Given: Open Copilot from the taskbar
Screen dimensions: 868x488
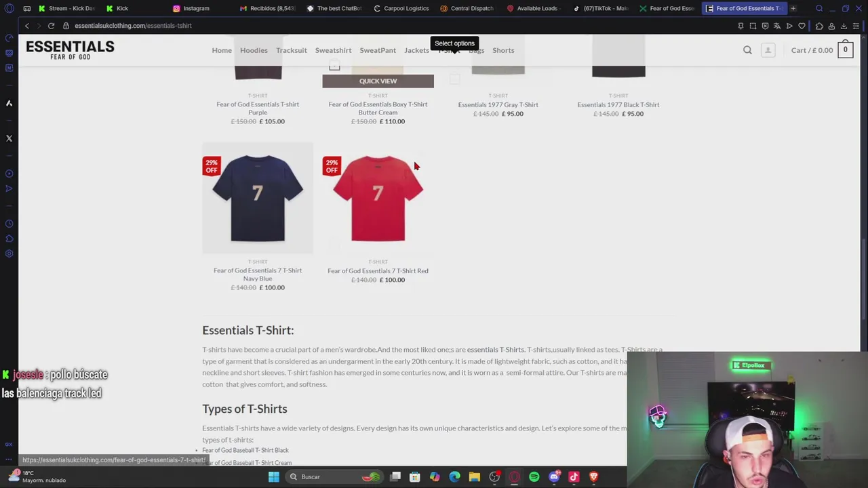Looking at the screenshot, I should [x=435, y=476].
